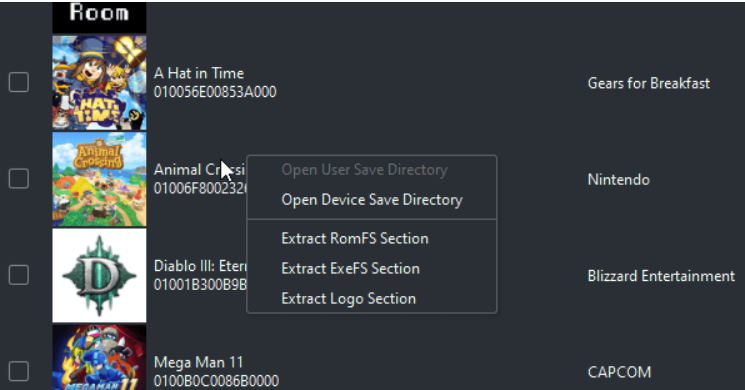The image size is (745, 390).
Task: Tick the Animal Crossing row checkbox
Action: tap(19, 179)
